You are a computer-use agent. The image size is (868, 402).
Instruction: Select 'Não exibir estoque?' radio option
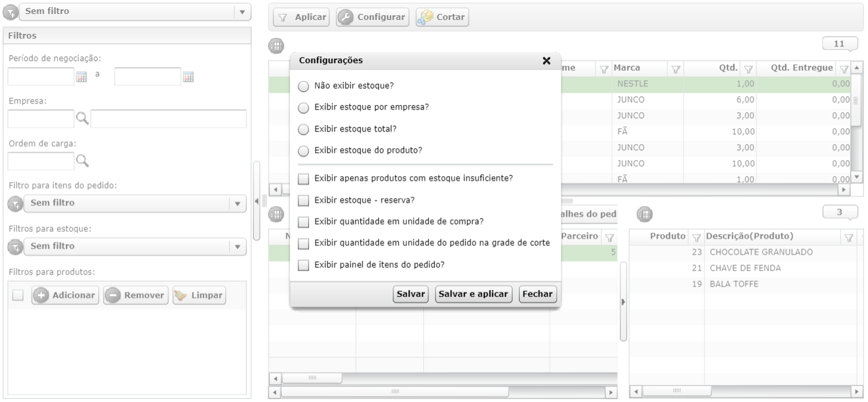(304, 86)
